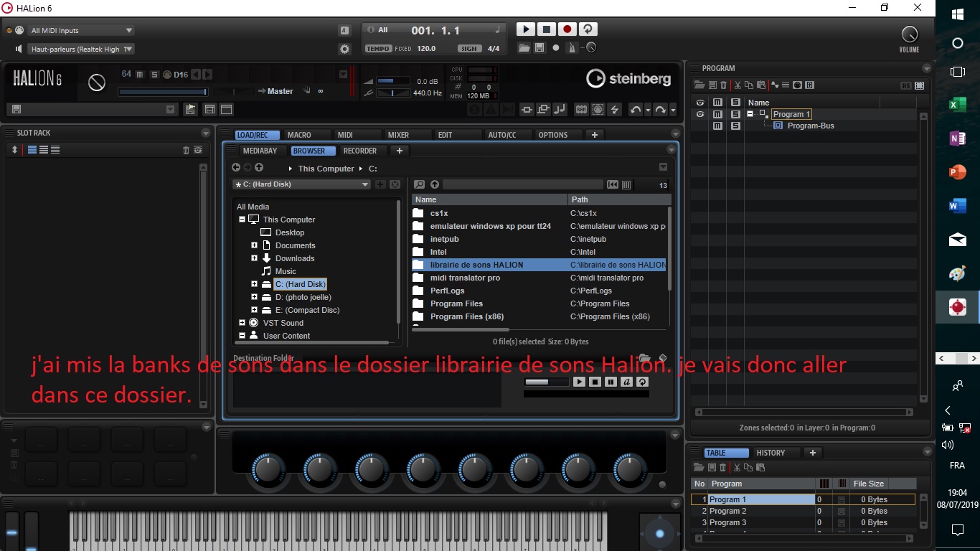Sort the results by the Path column header
980x551 pixels.
[x=620, y=199]
